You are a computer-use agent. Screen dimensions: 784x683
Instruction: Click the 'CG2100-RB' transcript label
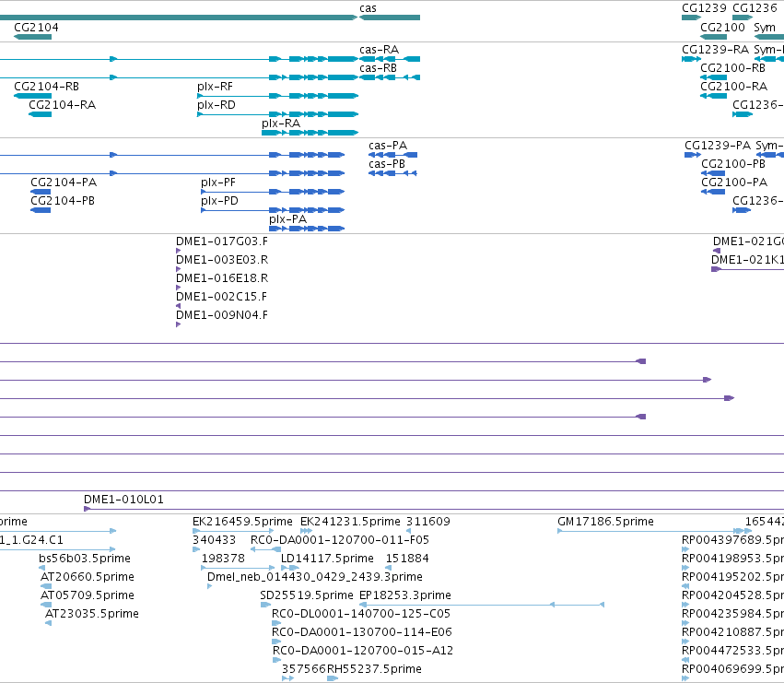tap(732, 68)
